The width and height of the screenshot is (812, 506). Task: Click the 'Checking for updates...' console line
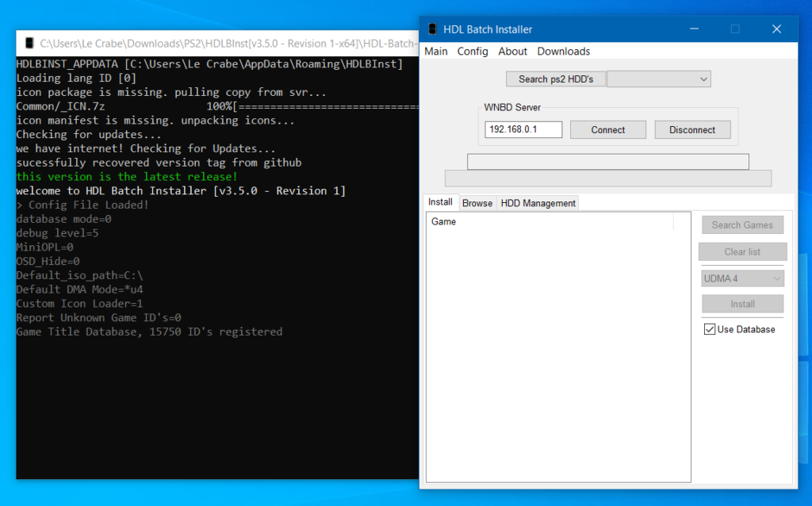pyautogui.click(x=89, y=135)
